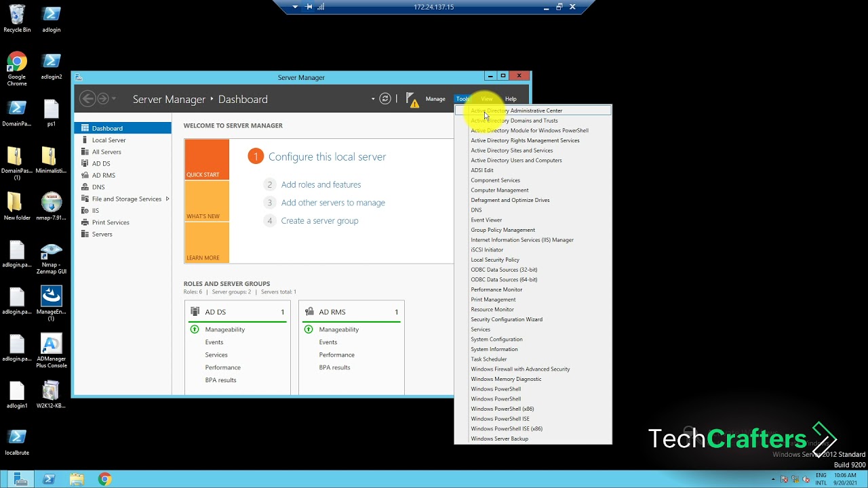Image resolution: width=868 pixels, height=488 pixels.
Task: Choose Services from the Tools menu
Action: click(x=533, y=329)
